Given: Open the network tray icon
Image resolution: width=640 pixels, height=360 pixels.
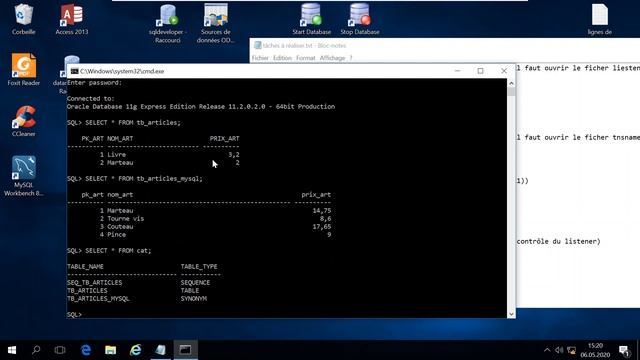Looking at the screenshot, I should coord(571,350).
